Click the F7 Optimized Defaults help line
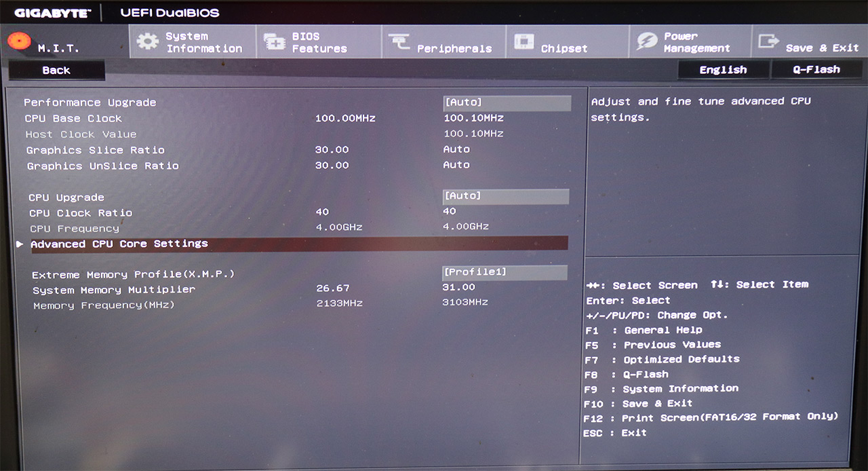Screen dimensions: 868x471 [662, 360]
